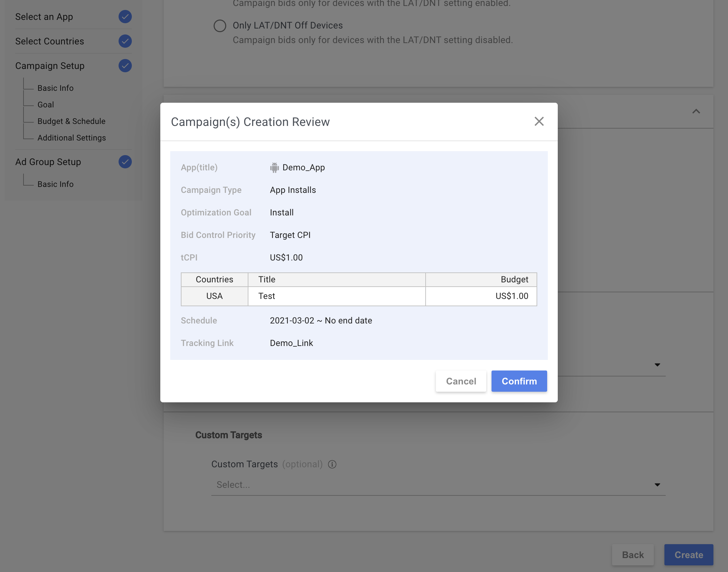Open the dropdown arrow behind the dialog
728x572 pixels.
pos(657,365)
